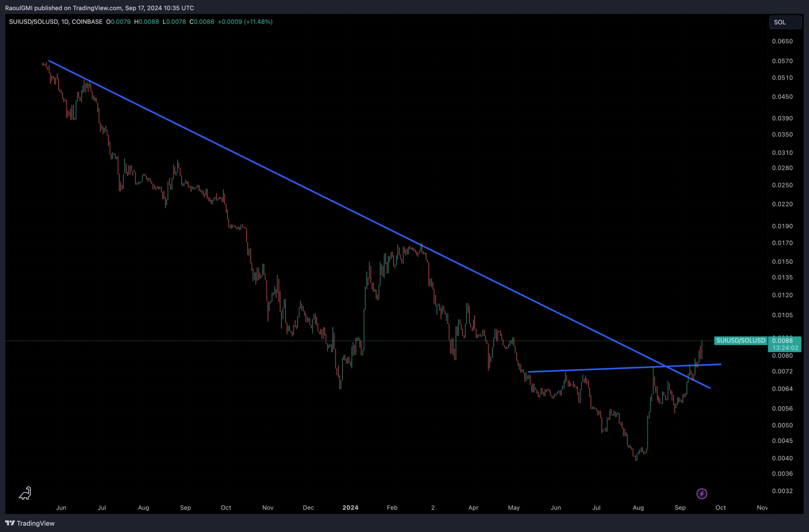Click the SUIUSD/SOLUSD symbol title in legend
The image size is (809, 532).
34,22
